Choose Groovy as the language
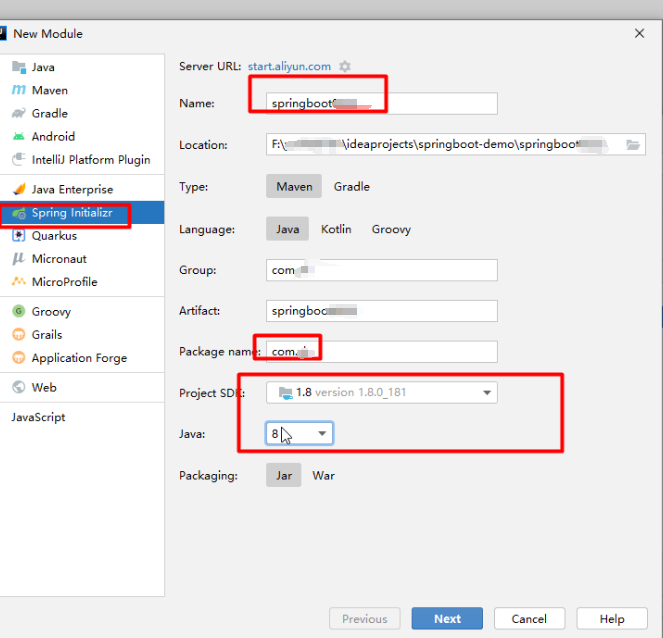 pyautogui.click(x=391, y=229)
